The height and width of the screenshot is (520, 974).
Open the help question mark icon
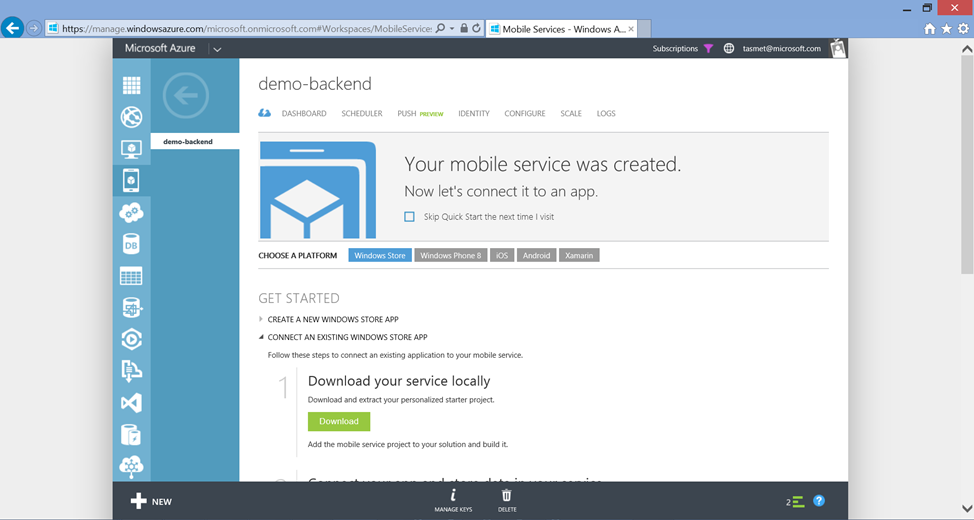[819, 501]
